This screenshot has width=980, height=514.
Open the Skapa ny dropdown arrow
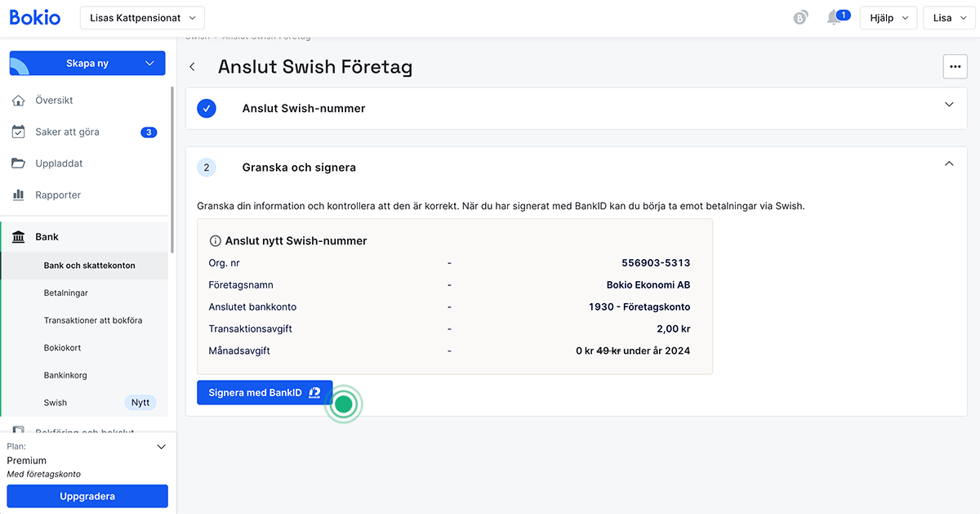pos(149,62)
